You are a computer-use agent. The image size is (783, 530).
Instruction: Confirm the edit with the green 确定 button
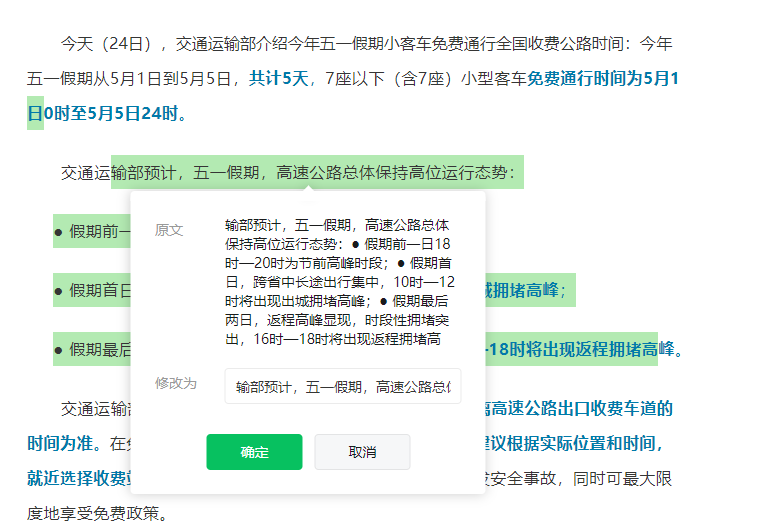point(254,452)
